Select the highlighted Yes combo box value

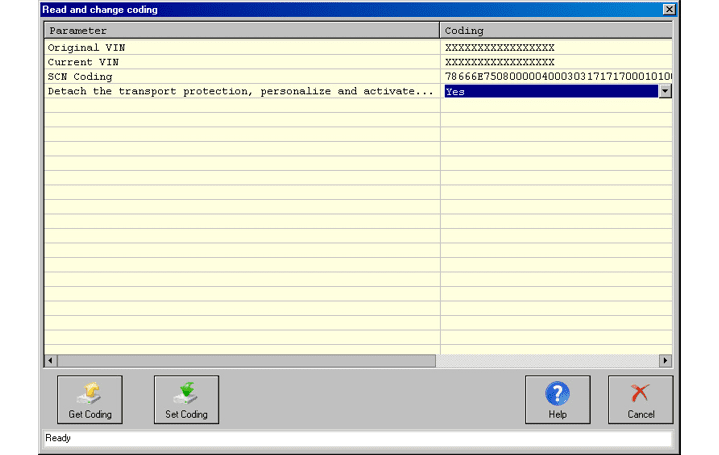pos(550,91)
